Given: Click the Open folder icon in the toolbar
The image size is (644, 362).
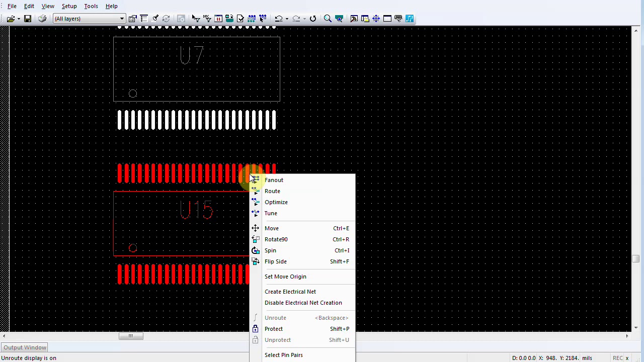Looking at the screenshot, I should click(11, 19).
